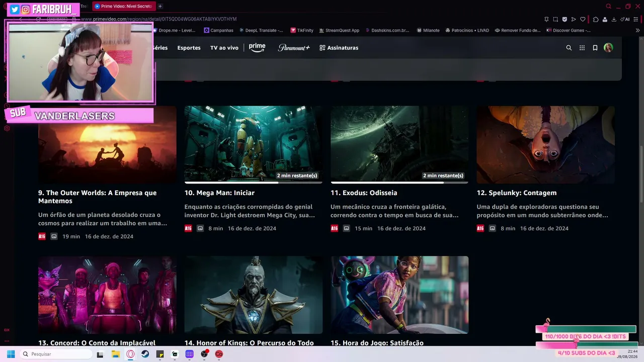Screen dimensions: 644x362
Task: Open a new browser tab
Action: click(160, 6)
